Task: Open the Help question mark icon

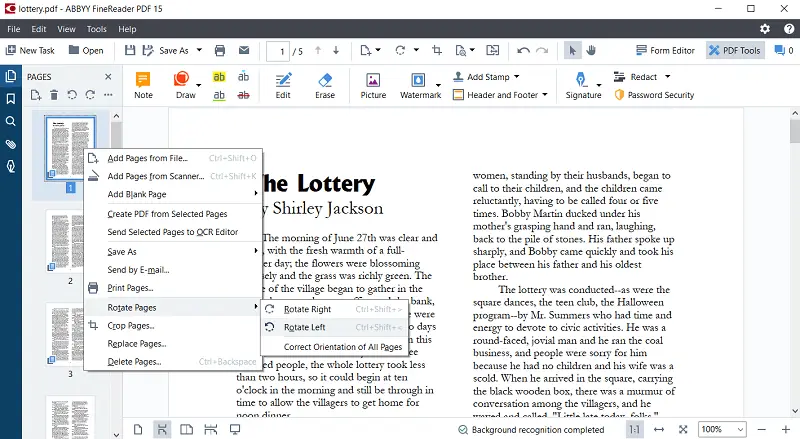Action: [x=789, y=29]
